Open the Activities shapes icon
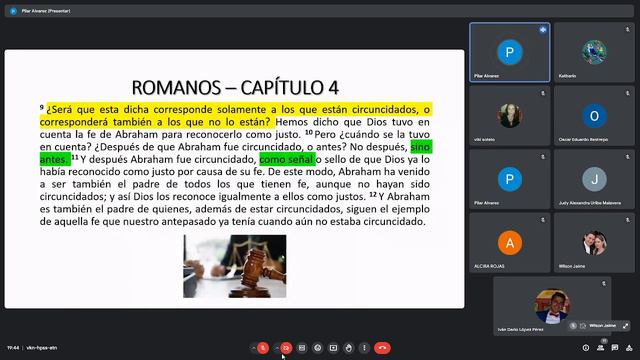 629,348
